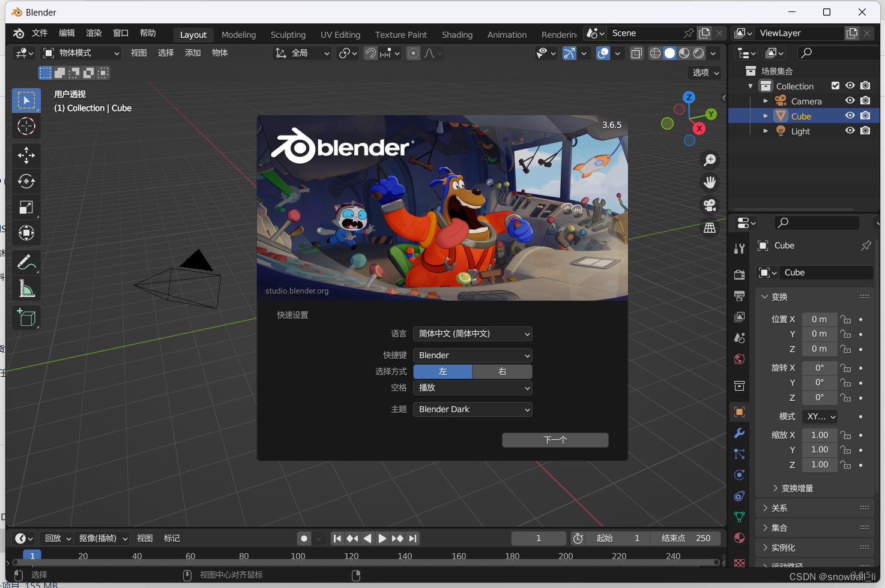Open the 全局 transform orientation dropdown

point(302,53)
